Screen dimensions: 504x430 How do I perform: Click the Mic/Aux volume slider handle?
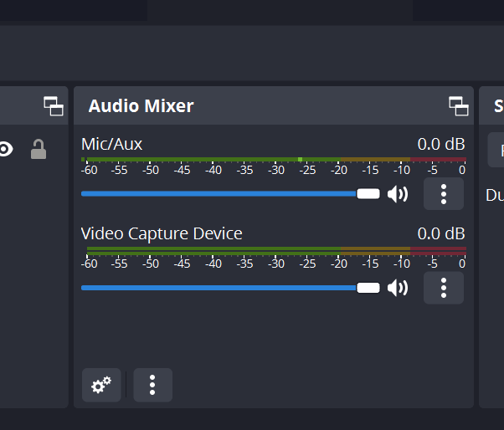pyautogui.click(x=368, y=194)
